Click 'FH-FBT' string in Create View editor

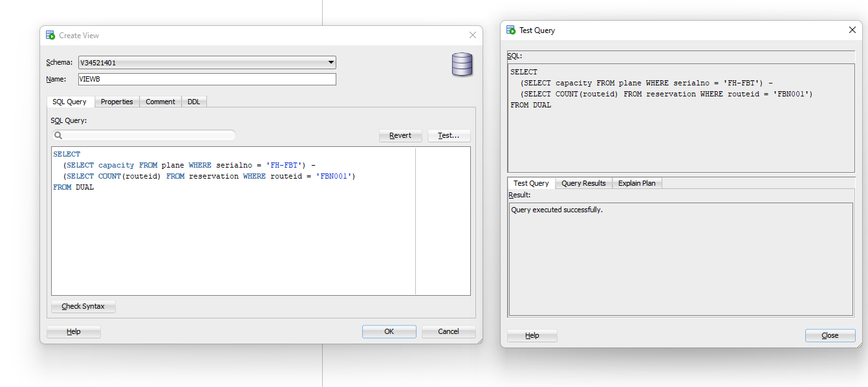[285, 166]
